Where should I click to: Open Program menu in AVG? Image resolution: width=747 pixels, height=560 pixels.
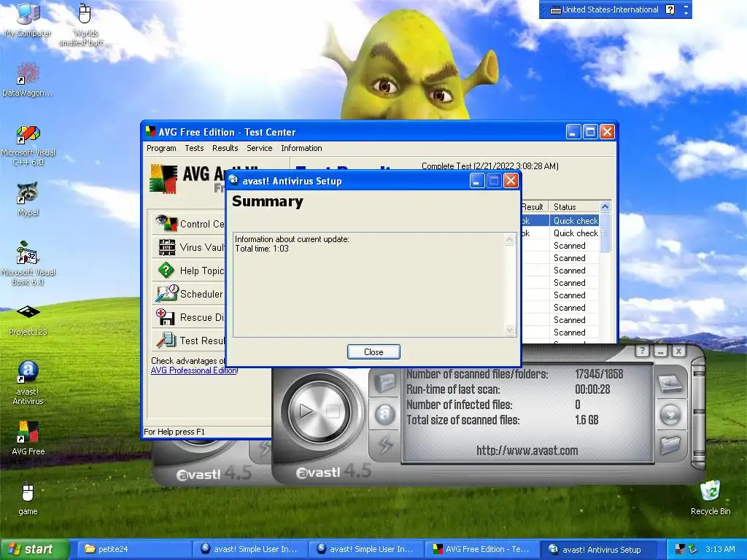[x=161, y=148]
